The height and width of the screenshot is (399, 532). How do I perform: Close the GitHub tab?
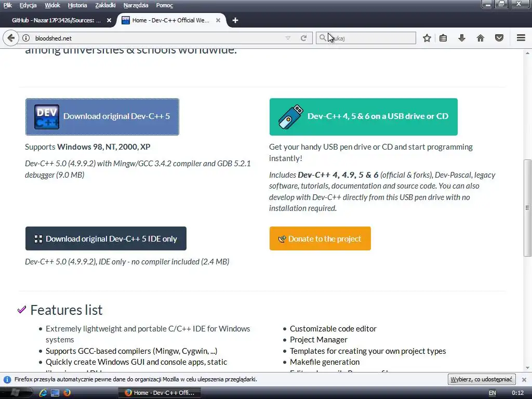click(109, 20)
